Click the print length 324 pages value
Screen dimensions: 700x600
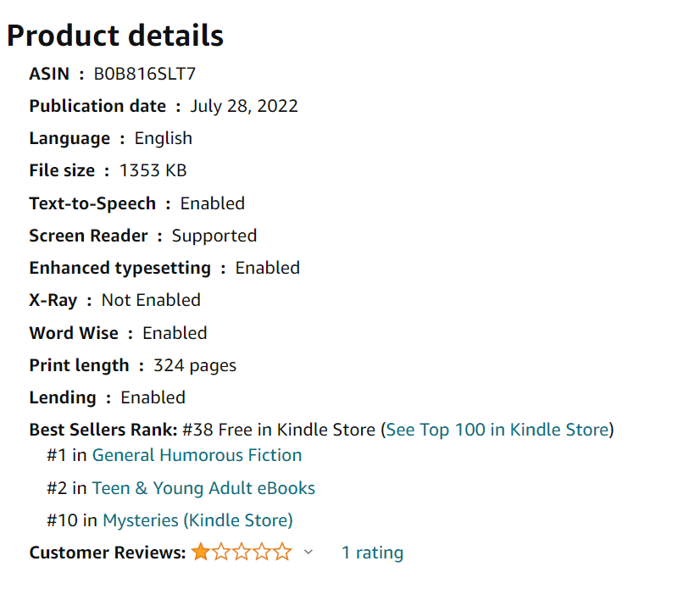click(x=195, y=365)
